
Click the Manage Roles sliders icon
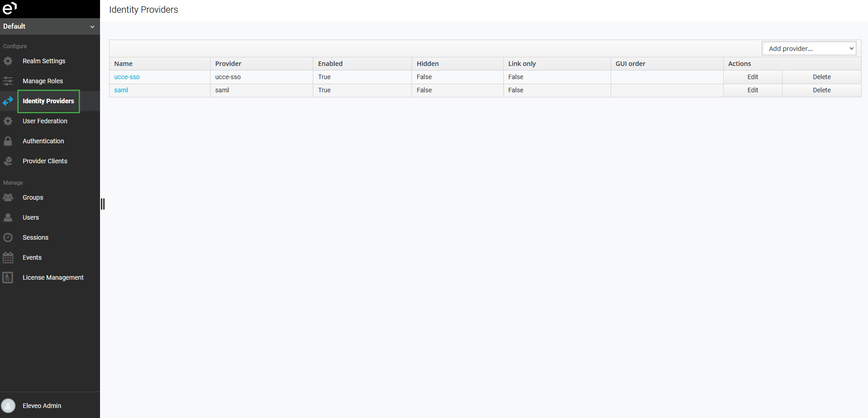(8, 81)
